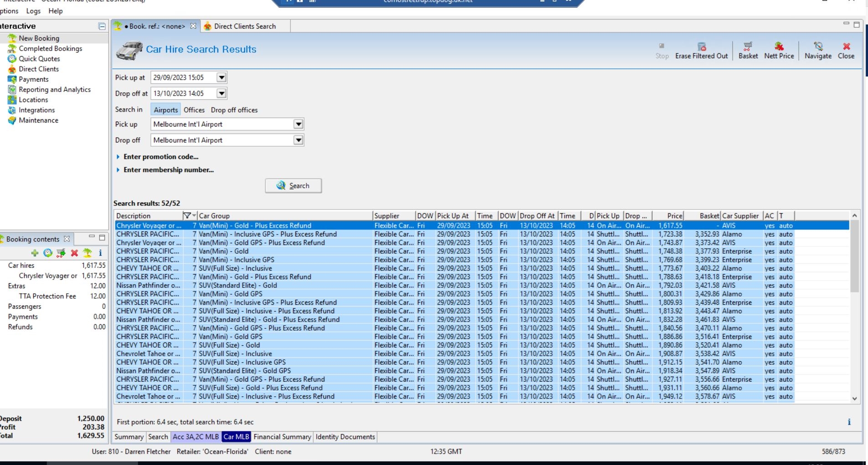Open the Logs menu

tap(33, 11)
